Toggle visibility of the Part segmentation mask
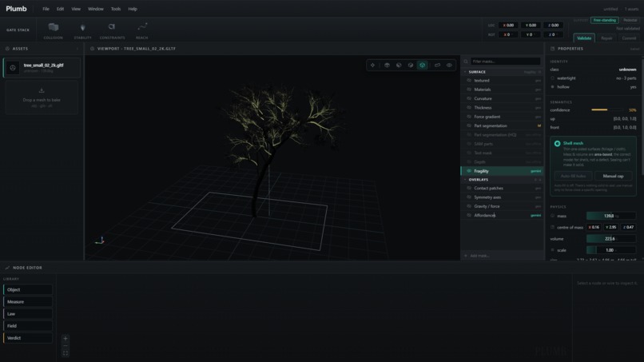 [469, 125]
